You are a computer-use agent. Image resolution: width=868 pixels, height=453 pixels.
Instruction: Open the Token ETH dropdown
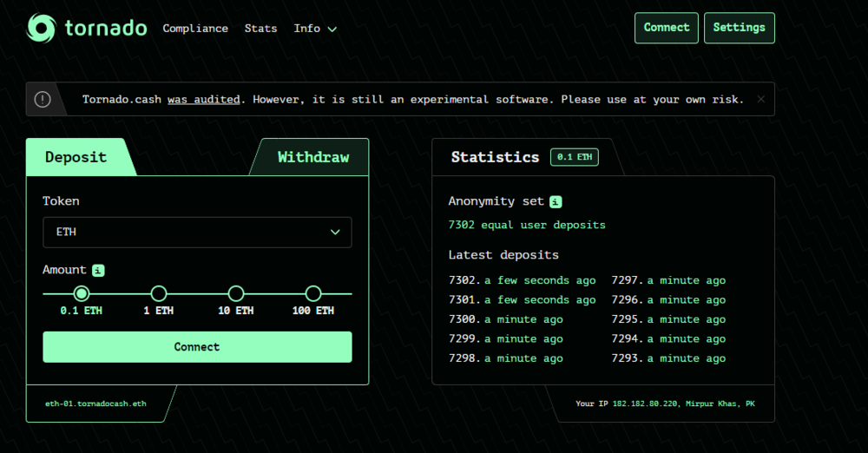(x=197, y=232)
